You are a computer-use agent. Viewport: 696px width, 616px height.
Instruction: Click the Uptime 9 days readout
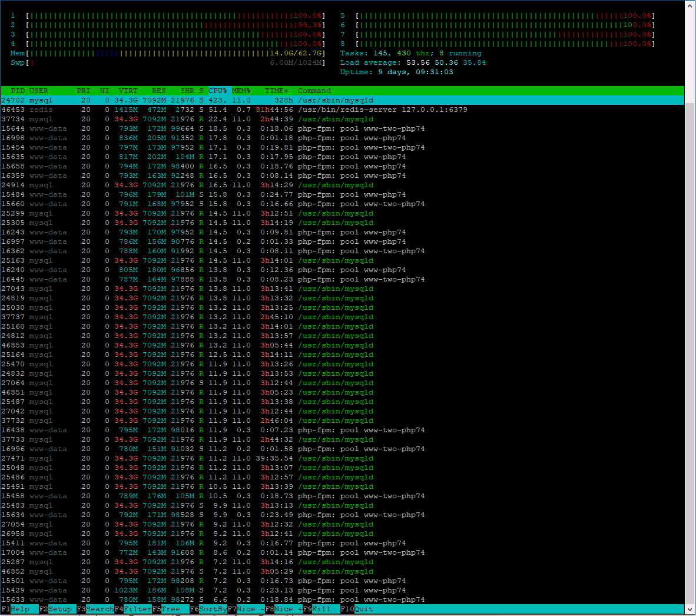pos(396,72)
